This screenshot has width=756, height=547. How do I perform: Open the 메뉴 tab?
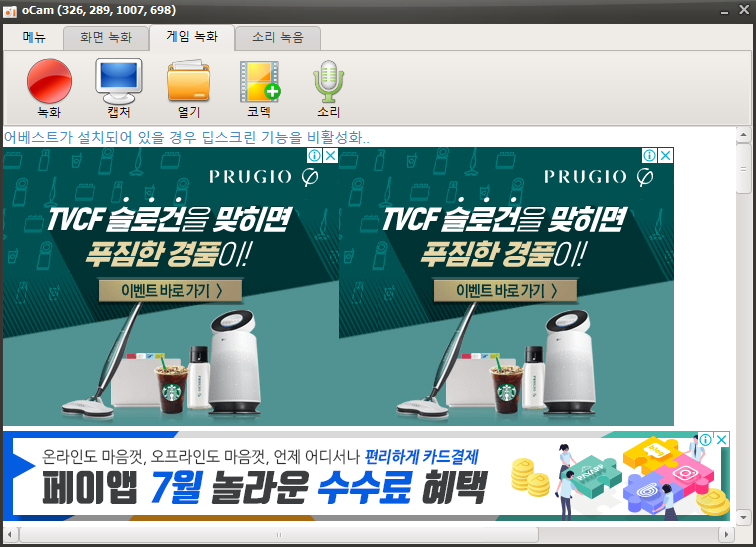click(x=34, y=37)
